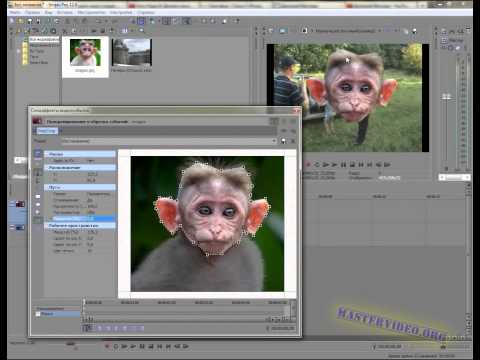
Task: Select the highlighted All Media folder in tree
Action: pyautogui.click(x=44, y=39)
